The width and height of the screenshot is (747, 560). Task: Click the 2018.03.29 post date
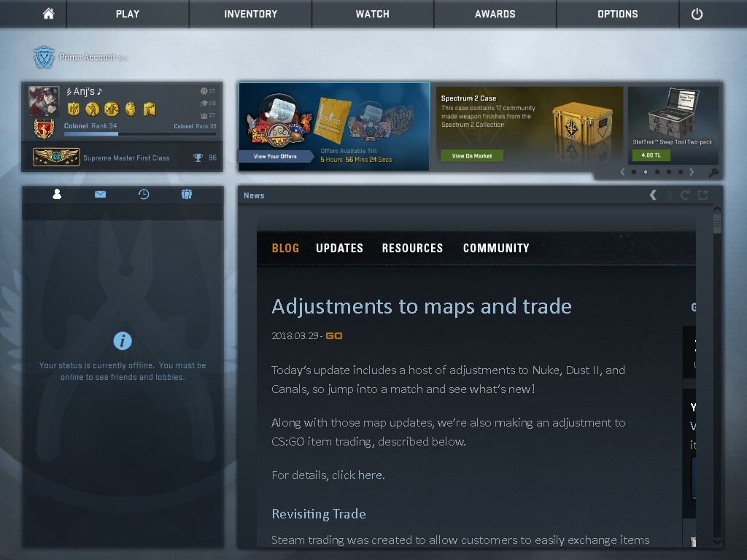tap(295, 335)
